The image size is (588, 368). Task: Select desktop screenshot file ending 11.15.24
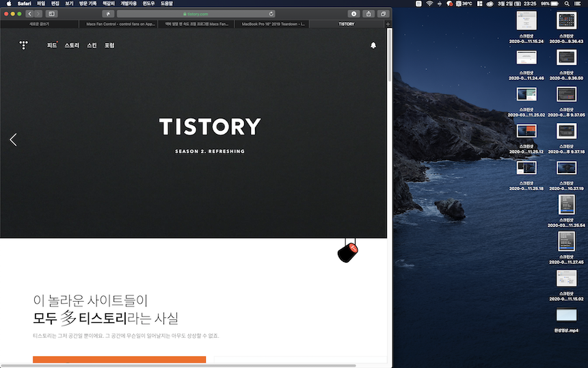[526, 27]
